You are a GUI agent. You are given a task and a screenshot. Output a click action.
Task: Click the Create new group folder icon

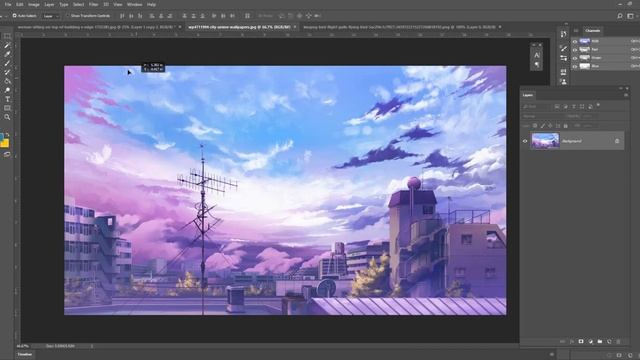(600, 341)
